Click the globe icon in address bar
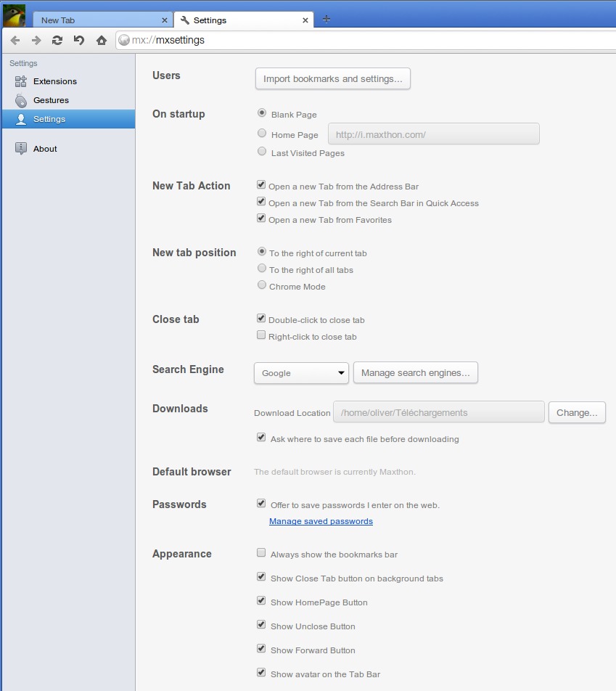This screenshot has height=691, width=616. pyautogui.click(x=124, y=40)
